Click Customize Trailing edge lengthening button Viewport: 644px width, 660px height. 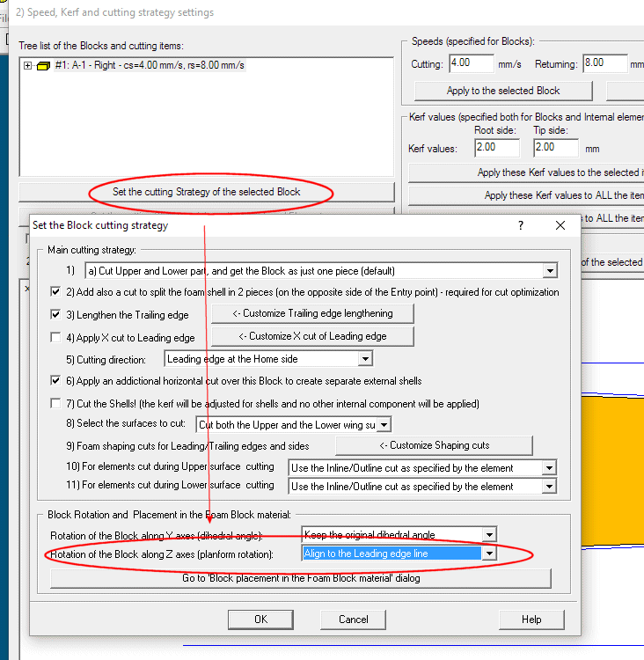coord(312,313)
